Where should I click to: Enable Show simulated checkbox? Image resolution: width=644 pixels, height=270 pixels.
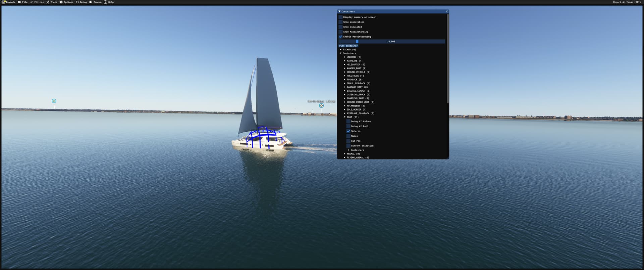(x=340, y=27)
